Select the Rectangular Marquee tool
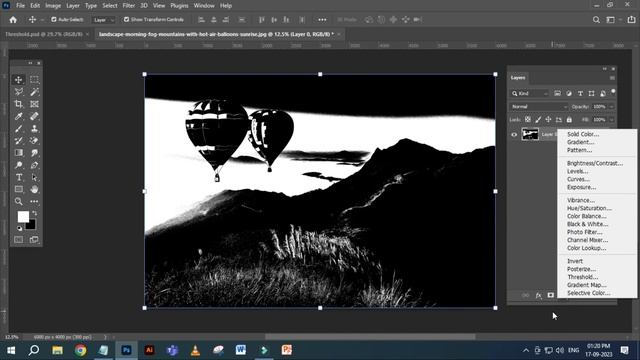Viewport: 640px width, 360px height. pyautogui.click(x=34, y=80)
